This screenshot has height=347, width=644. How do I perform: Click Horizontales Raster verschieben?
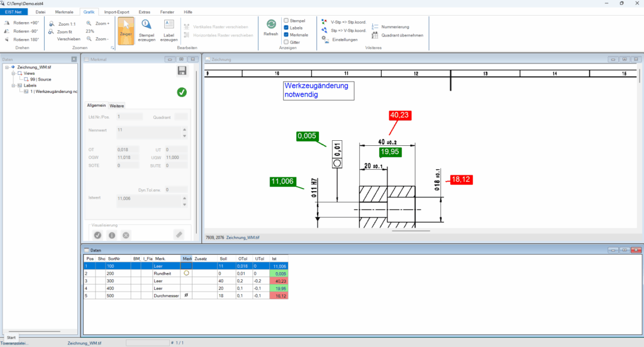(218, 35)
